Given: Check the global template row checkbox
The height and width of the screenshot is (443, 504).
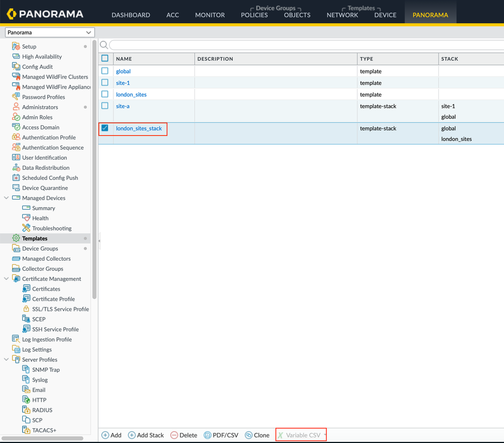Looking at the screenshot, I should point(105,71).
